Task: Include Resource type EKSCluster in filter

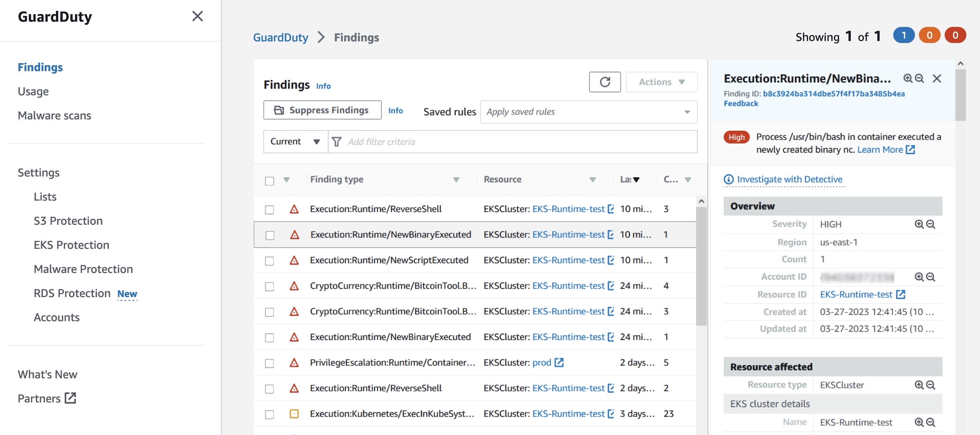Action: tap(919, 385)
